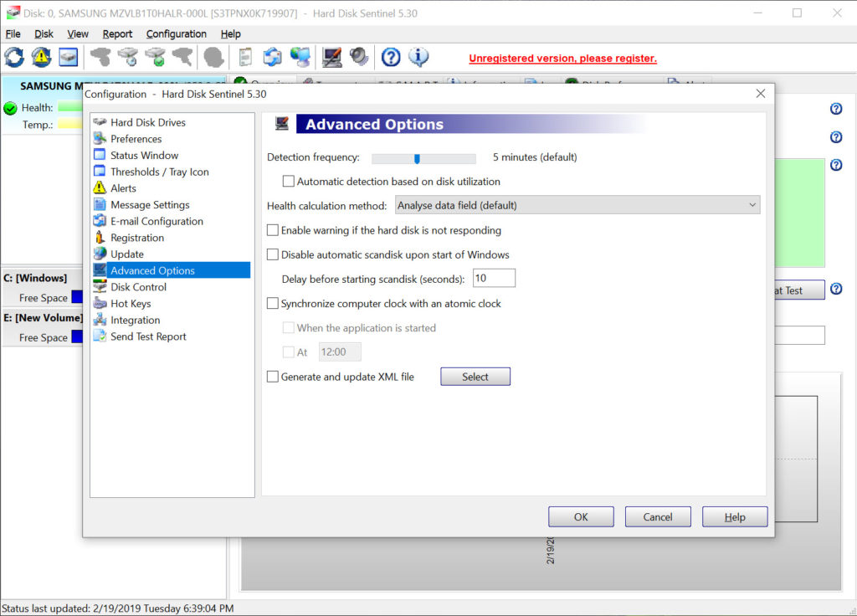
Task: Select Hot Keys in the configuration list
Action: click(131, 303)
